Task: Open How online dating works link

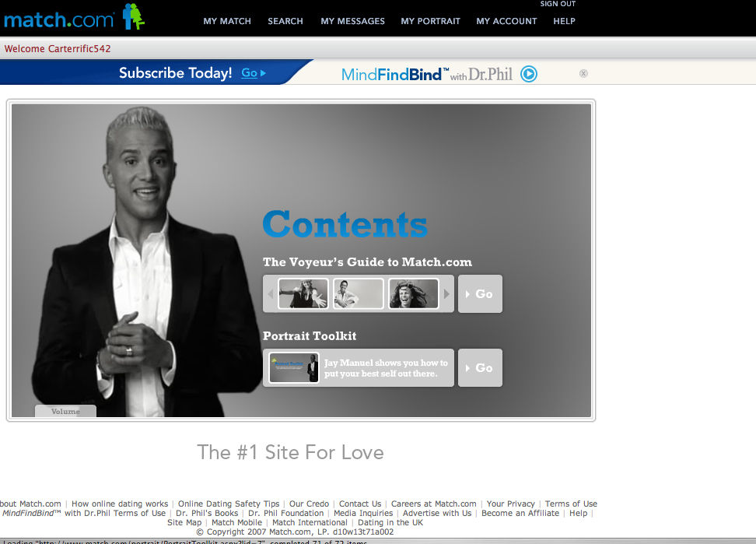Action: pos(120,504)
